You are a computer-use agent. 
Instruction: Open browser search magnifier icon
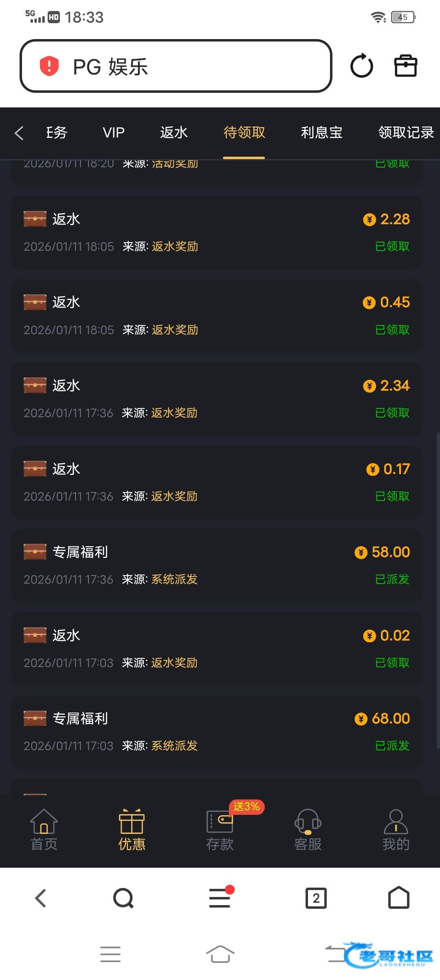tap(123, 898)
